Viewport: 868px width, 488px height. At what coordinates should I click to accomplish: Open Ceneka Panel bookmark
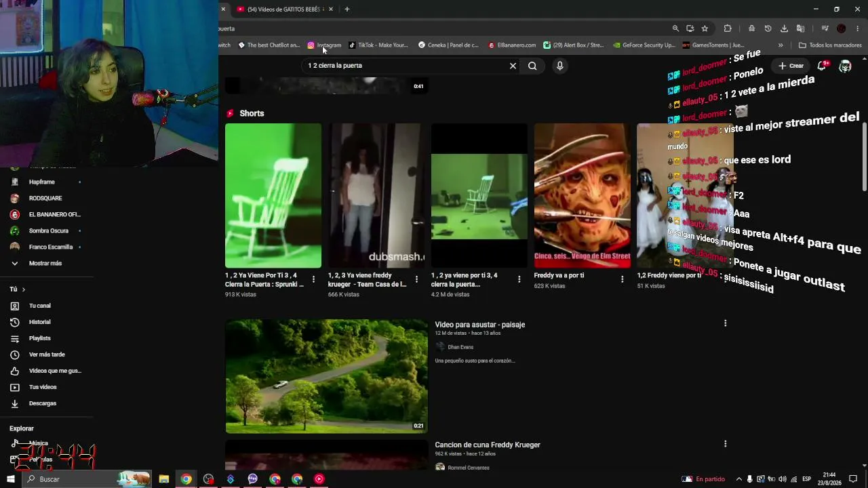pos(448,45)
